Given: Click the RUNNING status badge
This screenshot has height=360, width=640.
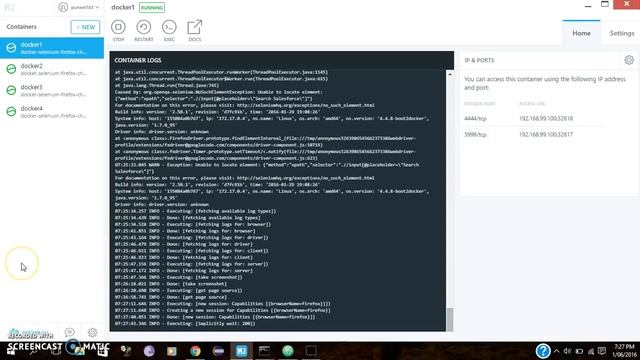Looking at the screenshot, I should (152, 7).
